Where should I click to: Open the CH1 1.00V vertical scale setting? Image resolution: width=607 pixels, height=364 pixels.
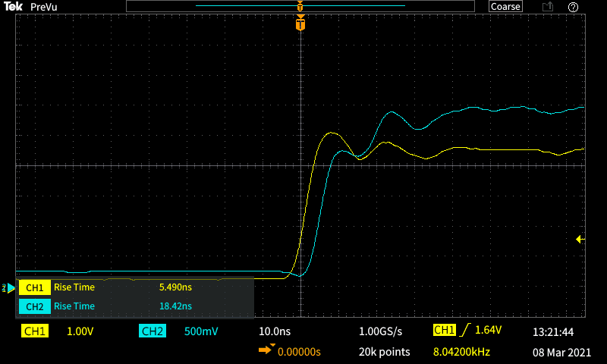point(80,331)
